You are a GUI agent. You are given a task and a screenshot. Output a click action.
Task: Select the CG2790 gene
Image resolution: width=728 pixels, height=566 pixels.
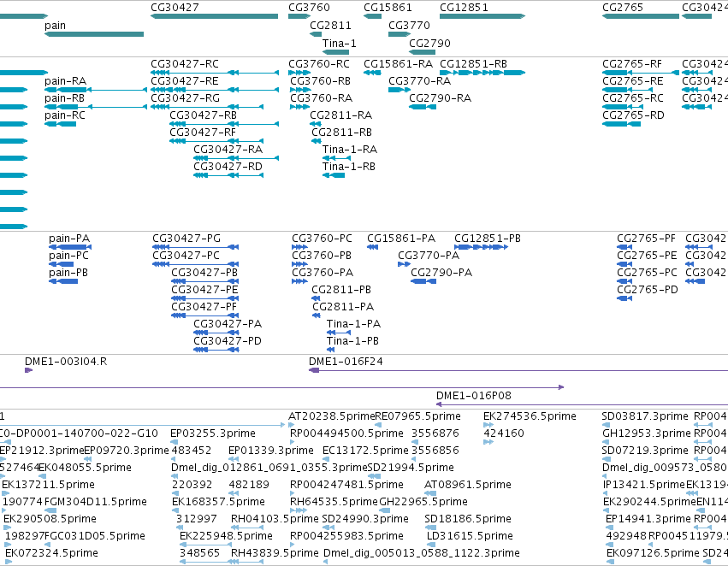[422, 52]
